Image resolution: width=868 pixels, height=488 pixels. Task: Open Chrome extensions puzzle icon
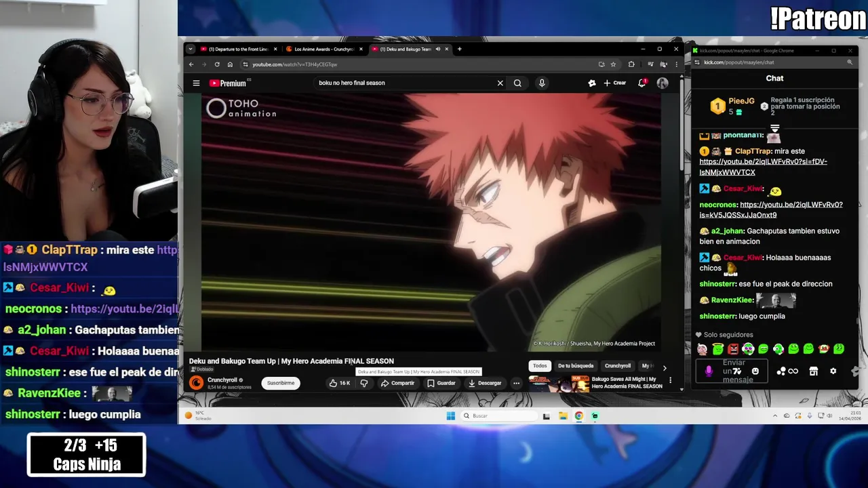coord(631,64)
